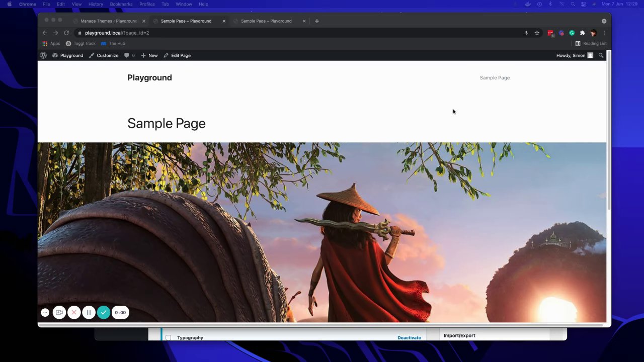Open The Hub bookmark

point(113,44)
